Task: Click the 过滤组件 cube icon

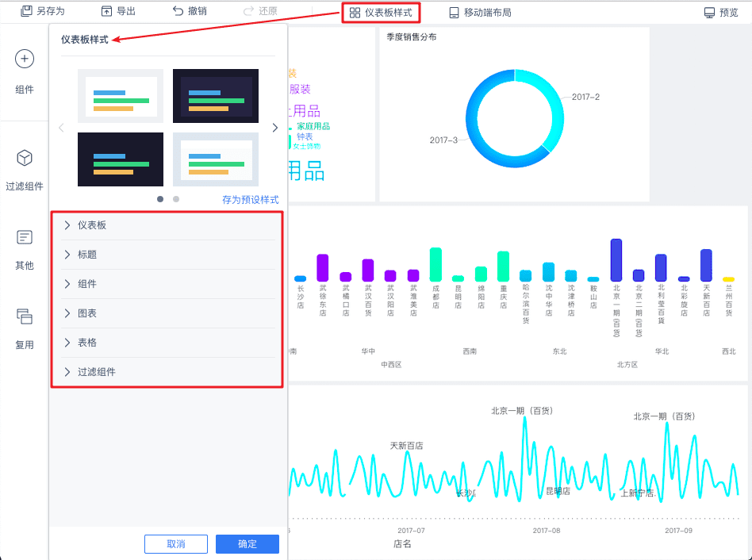Action: coord(25,158)
